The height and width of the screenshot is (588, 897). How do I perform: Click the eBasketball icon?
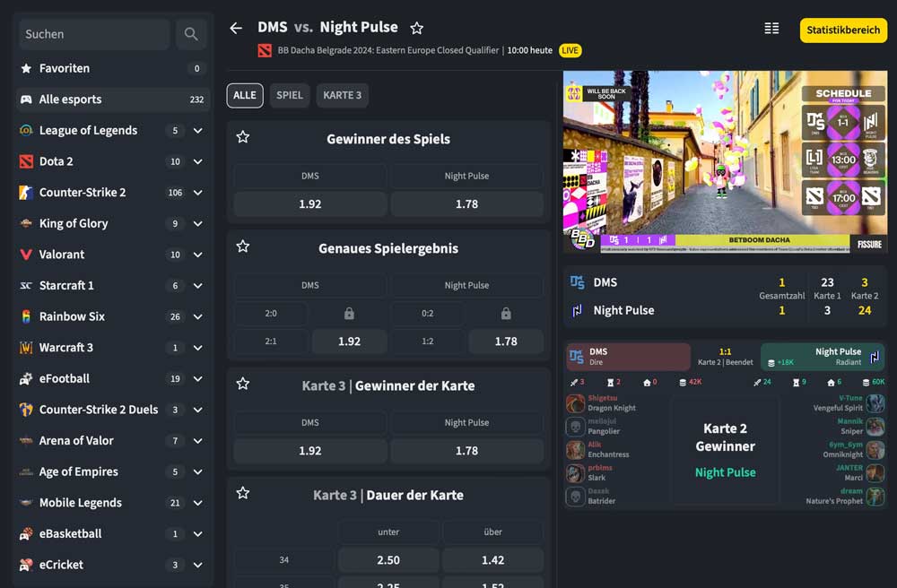click(x=26, y=533)
